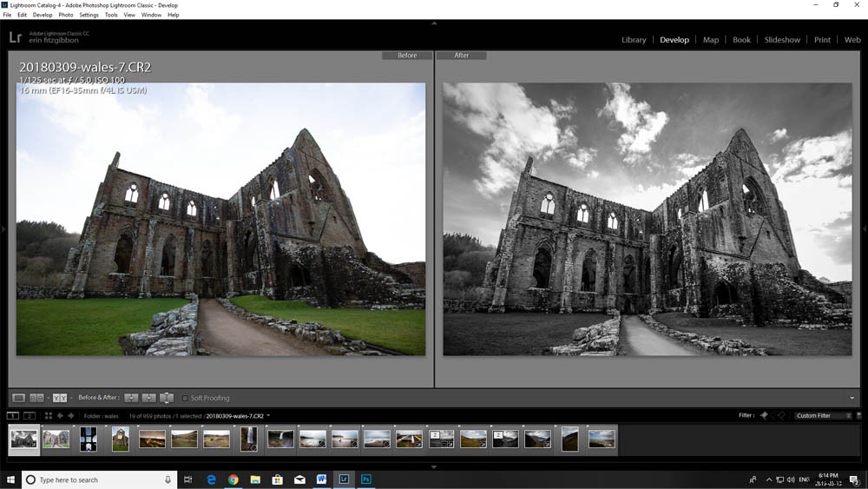The height and width of the screenshot is (489, 868).
Task: Go forward with filmstrip right arrow
Action: click(x=71, y=416)
